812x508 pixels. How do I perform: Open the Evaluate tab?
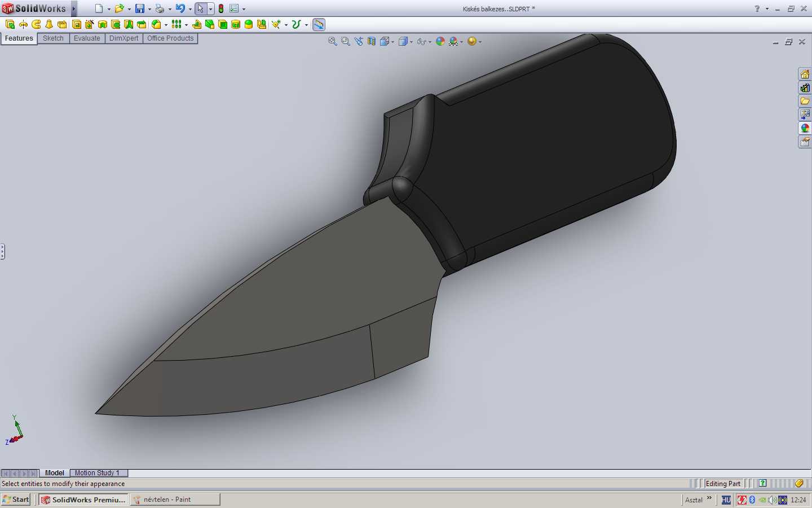(x=87, y=38)
